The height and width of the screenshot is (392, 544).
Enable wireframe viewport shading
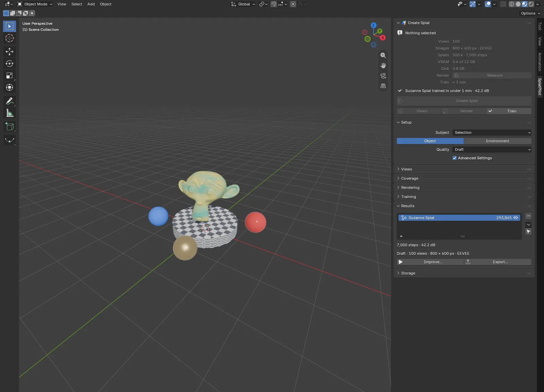(x=512, y=4)
